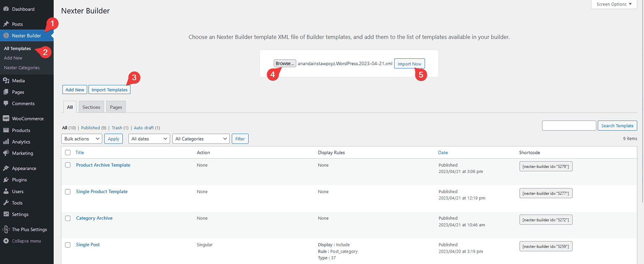Image resolution: width=644 pixels, height=264 pixels.
Task: Open the Screen Options panel
Action: (x=613, y=4)
